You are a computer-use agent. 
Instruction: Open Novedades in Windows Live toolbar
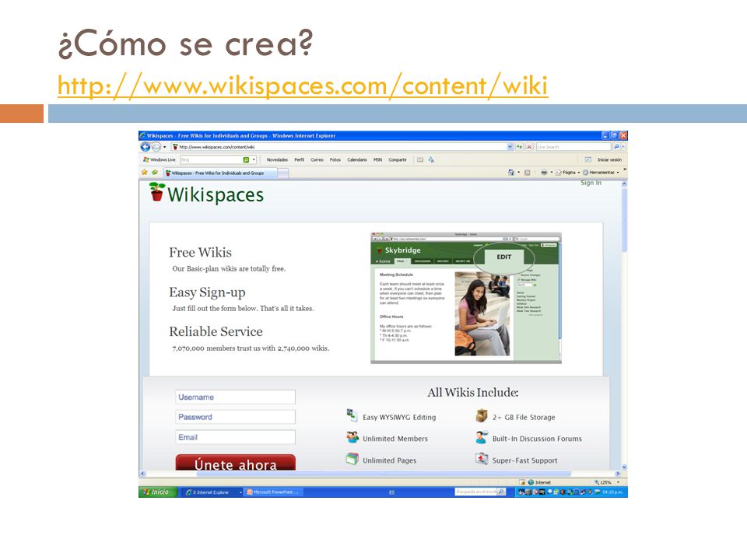pos(277,160)
